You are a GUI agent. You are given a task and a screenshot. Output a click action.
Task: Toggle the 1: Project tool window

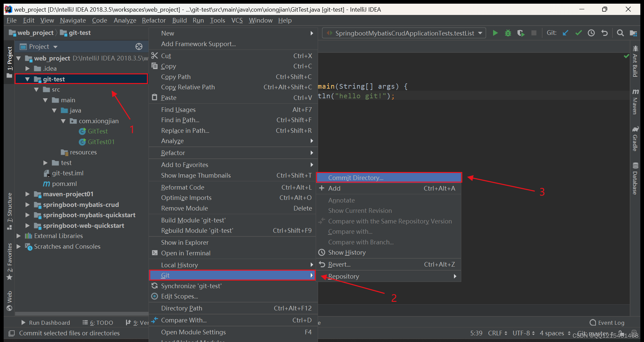click(10, 62)
